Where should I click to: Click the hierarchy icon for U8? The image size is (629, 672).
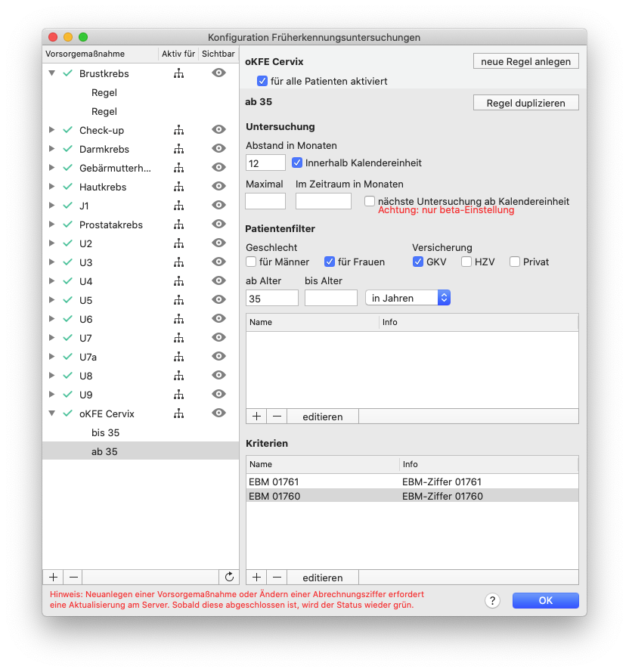coord(178,376)
